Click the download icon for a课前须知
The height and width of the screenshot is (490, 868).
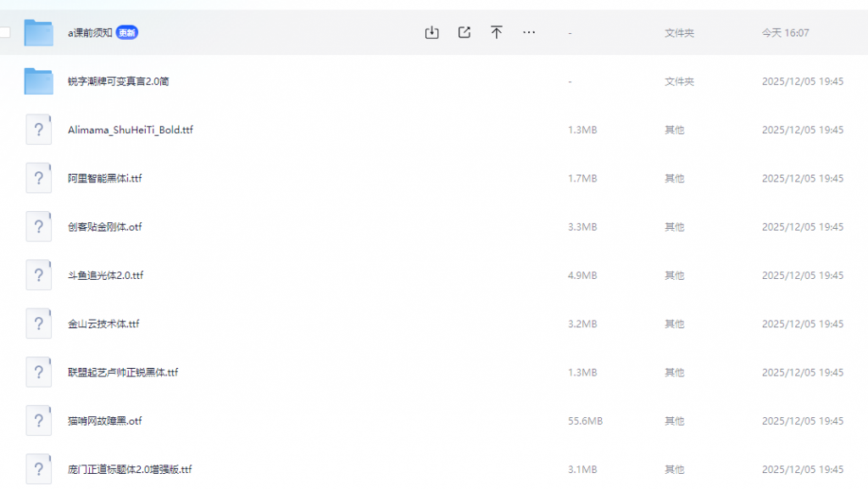(x=431, y=32)
